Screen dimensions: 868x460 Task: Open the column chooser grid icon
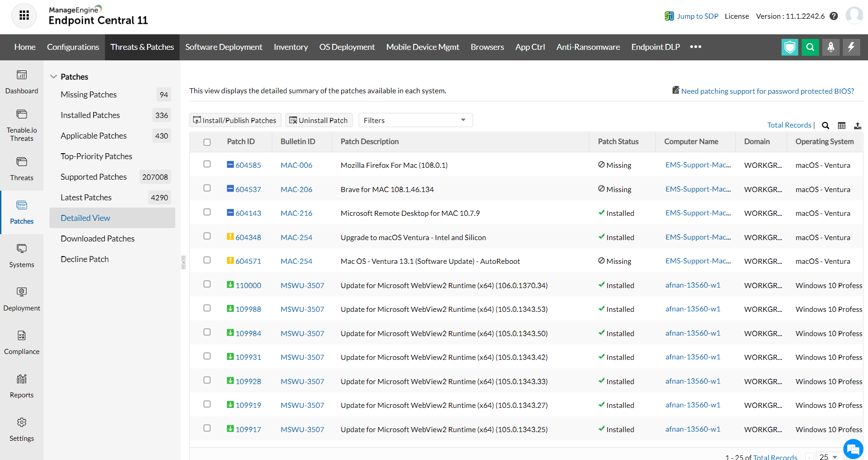841,125
